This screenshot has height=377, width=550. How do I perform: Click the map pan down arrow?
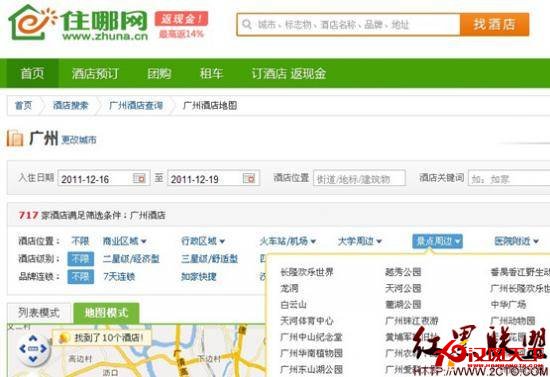coord(33,359)
